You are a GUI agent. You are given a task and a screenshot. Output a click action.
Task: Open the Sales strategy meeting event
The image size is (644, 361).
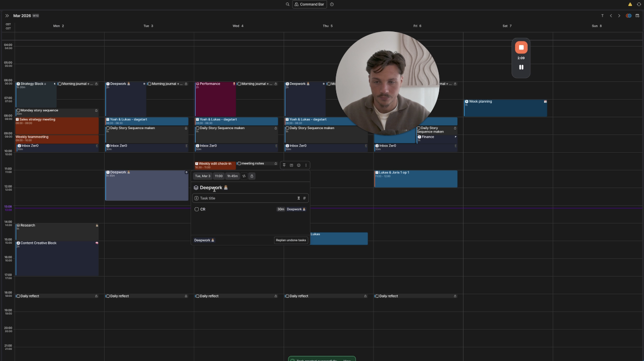(57, 126)
